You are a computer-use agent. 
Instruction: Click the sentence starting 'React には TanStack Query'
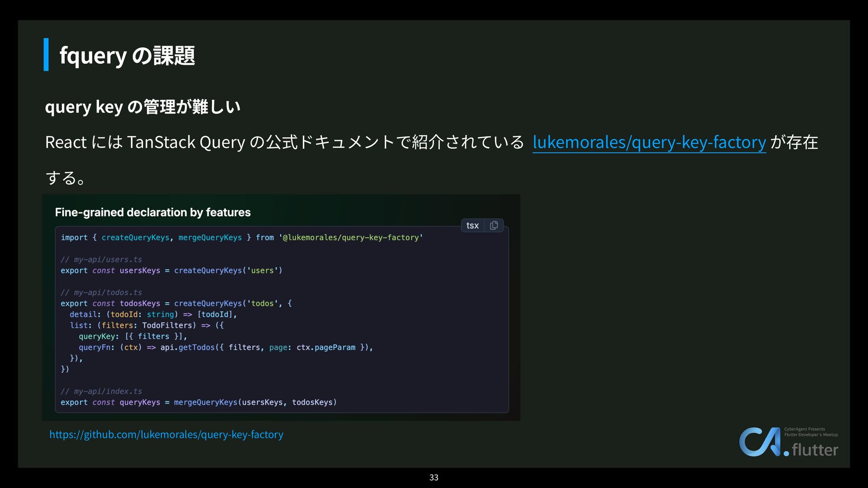[x=432, y=160]
